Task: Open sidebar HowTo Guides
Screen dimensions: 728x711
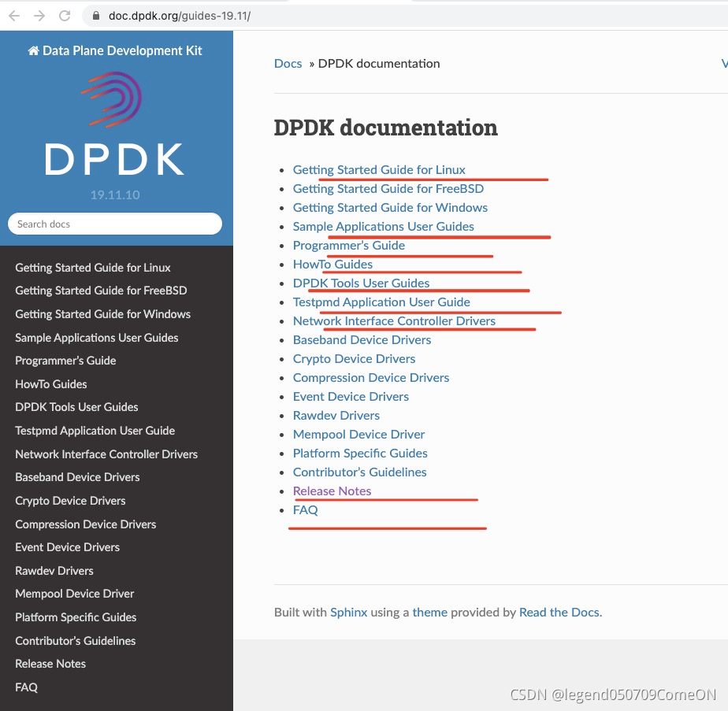Action: click(x=51, y=384)
